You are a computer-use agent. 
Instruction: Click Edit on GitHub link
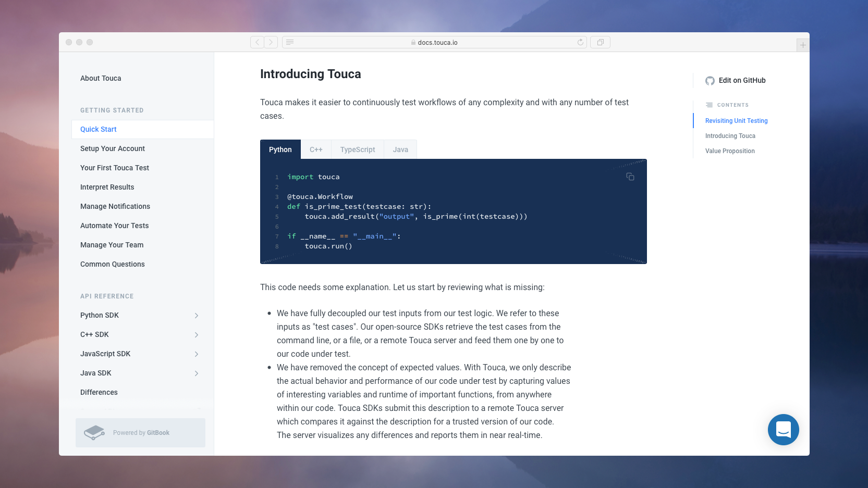click(x=742, y=80)
